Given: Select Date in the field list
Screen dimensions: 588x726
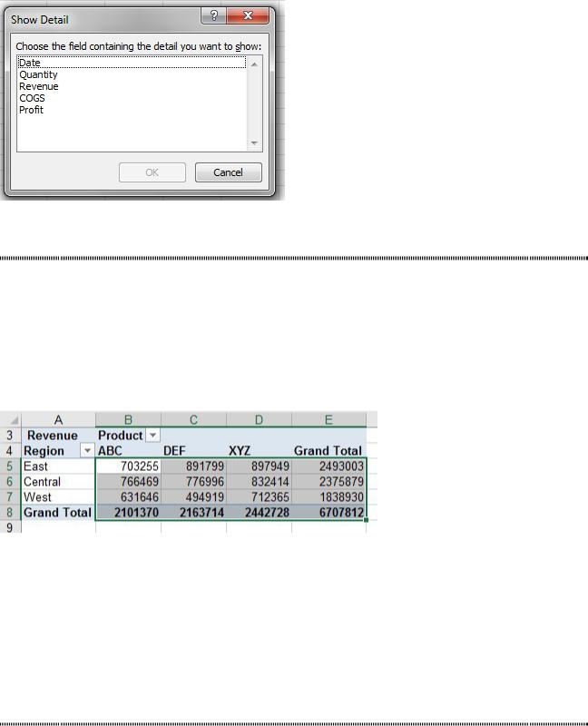Looking at the screenshot, I should click(x=132, y=63).
